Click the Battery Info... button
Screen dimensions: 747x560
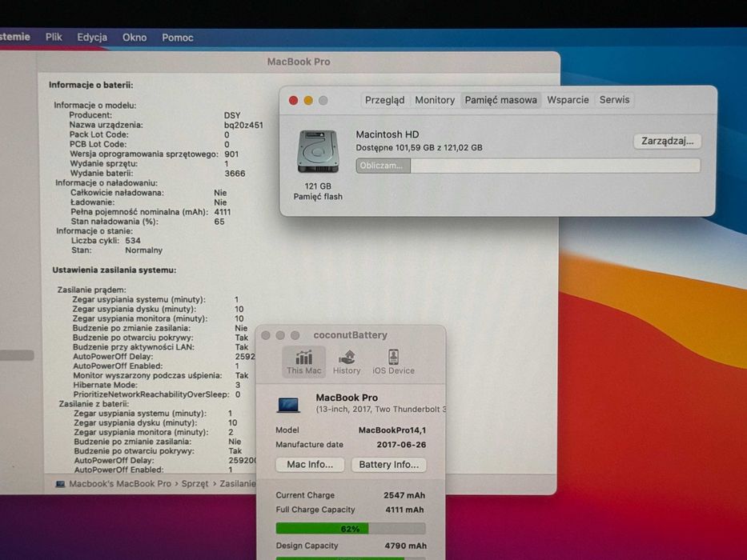coord(389,464)
